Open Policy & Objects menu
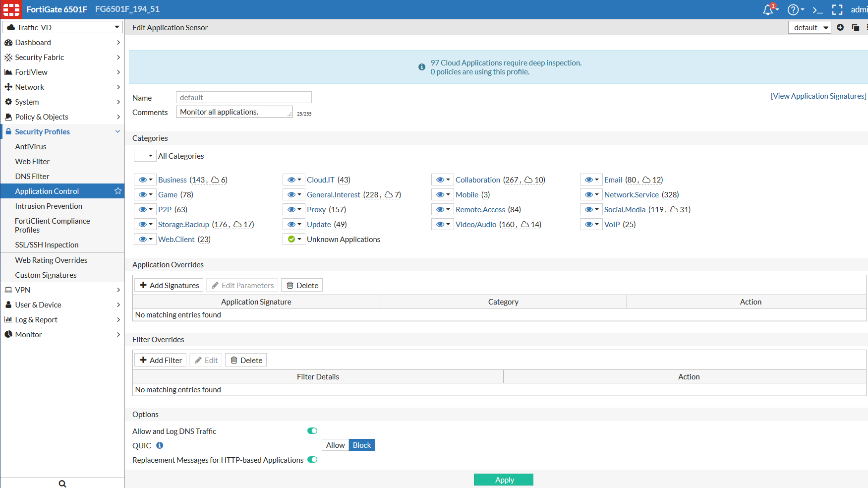 click(x=62, y=117)
